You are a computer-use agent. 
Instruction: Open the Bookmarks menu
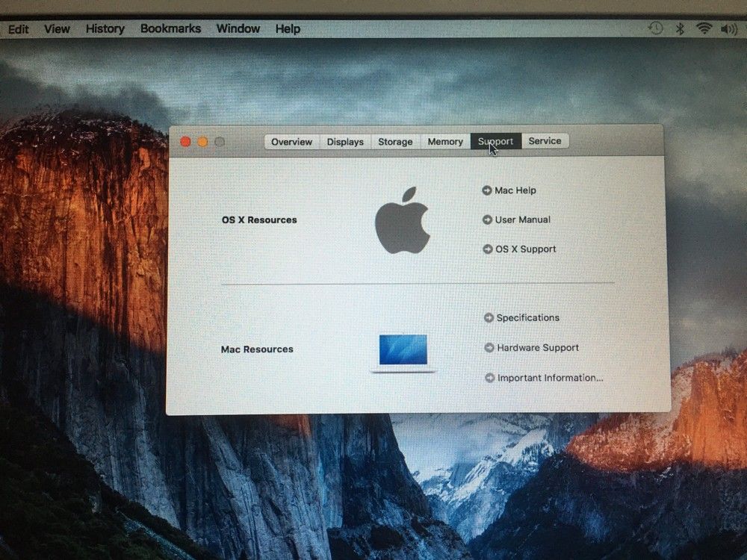click(170, 28)
